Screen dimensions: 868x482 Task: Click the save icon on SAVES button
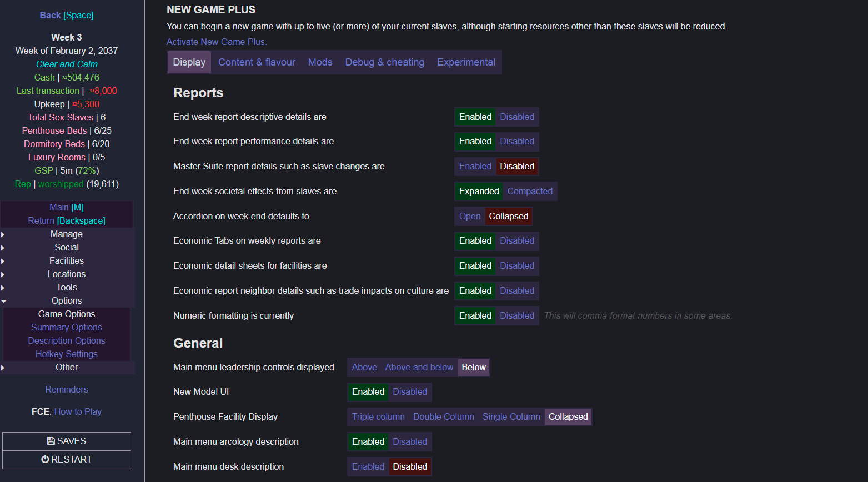51,441
